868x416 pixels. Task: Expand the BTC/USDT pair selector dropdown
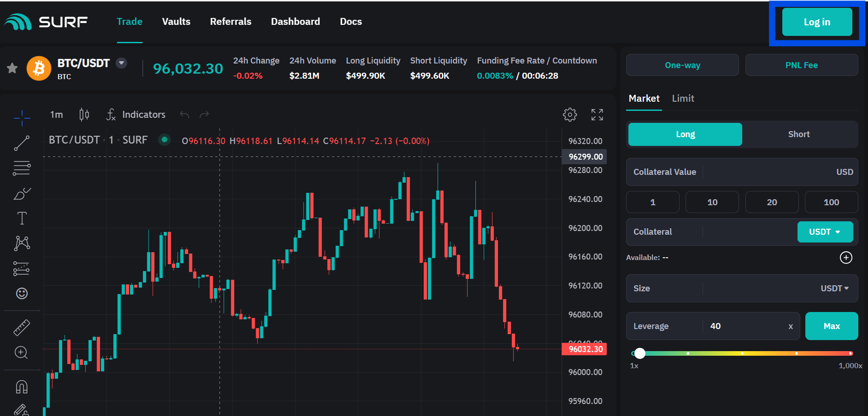pyautogui.click(x=122, y=63)
